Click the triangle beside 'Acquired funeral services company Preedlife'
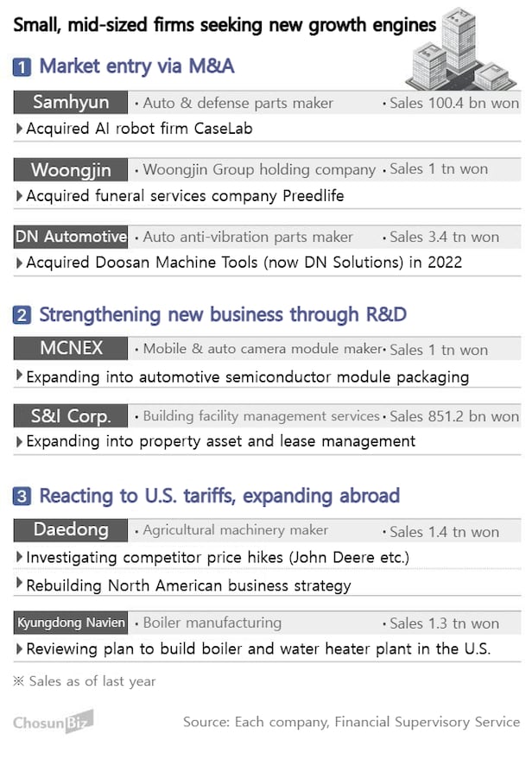Screen dimensions: 532x759 click(20, 196)
